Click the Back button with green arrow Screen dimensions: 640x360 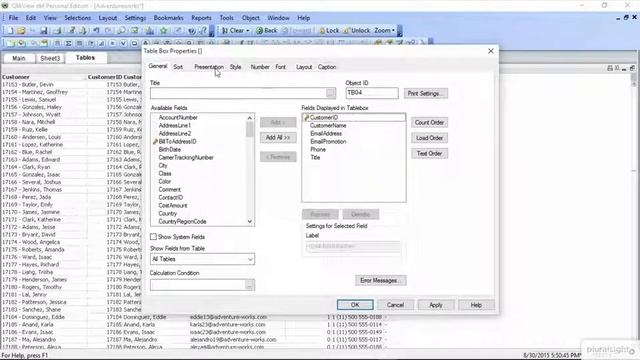click(x=267, y=31)
